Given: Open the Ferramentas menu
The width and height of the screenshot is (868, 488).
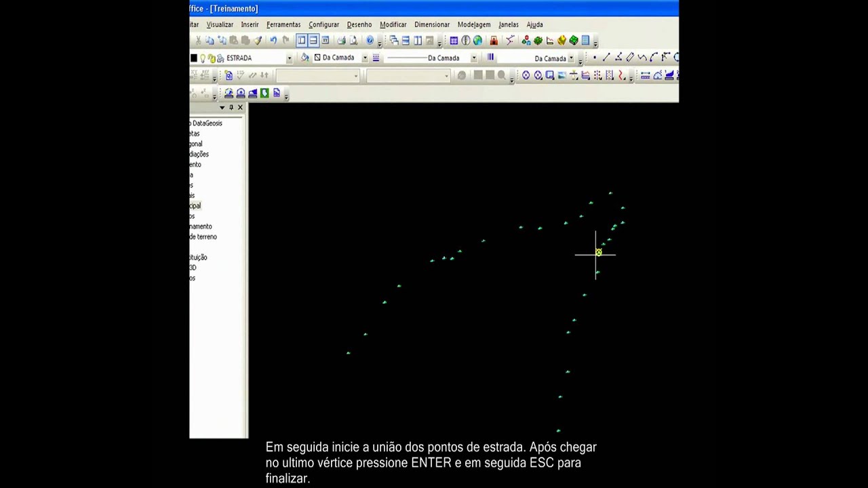Looking at the screenshot, I should pos(283,24).
